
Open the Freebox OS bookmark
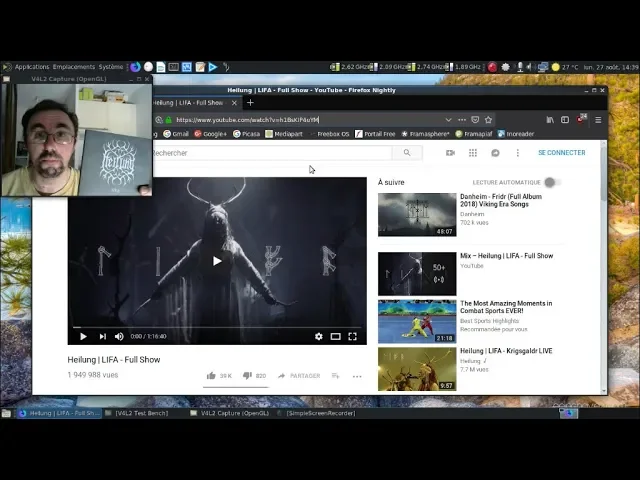point(329,134)
